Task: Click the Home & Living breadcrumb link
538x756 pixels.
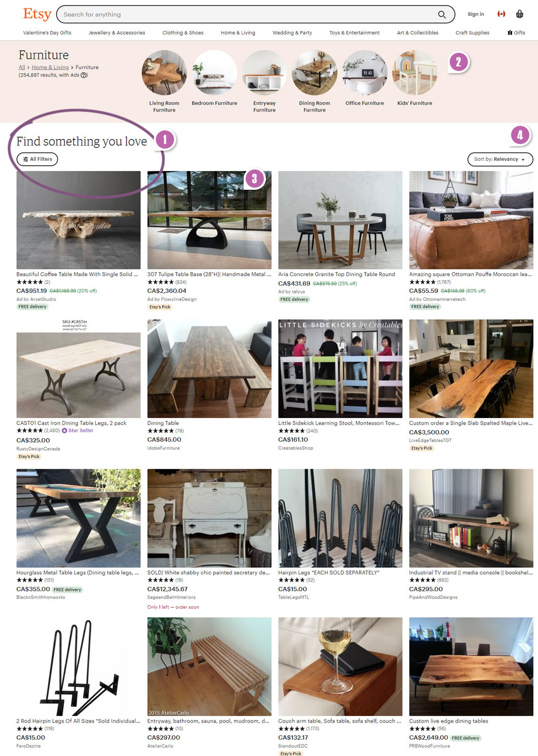Action: click(50, 67)
